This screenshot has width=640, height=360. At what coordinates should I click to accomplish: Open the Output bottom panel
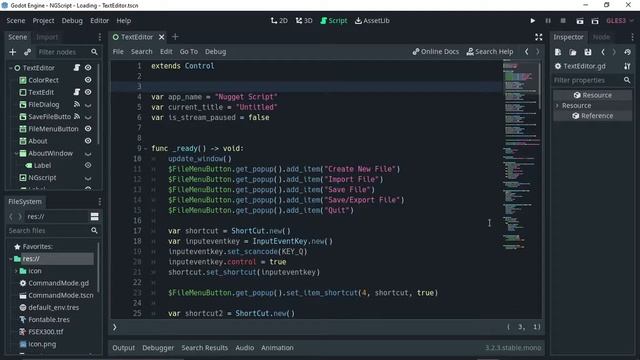123,348
